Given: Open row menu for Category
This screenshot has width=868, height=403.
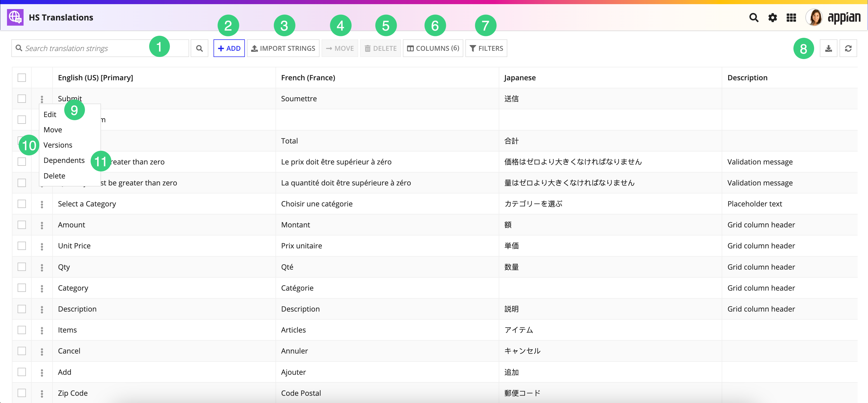Looking at the screenshot, I should tap(42, 289).
